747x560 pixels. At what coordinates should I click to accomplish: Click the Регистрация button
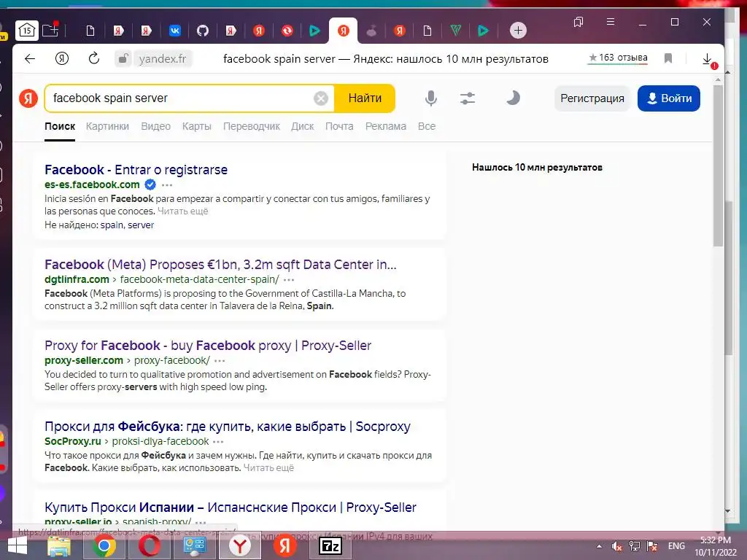pos(592,98)
